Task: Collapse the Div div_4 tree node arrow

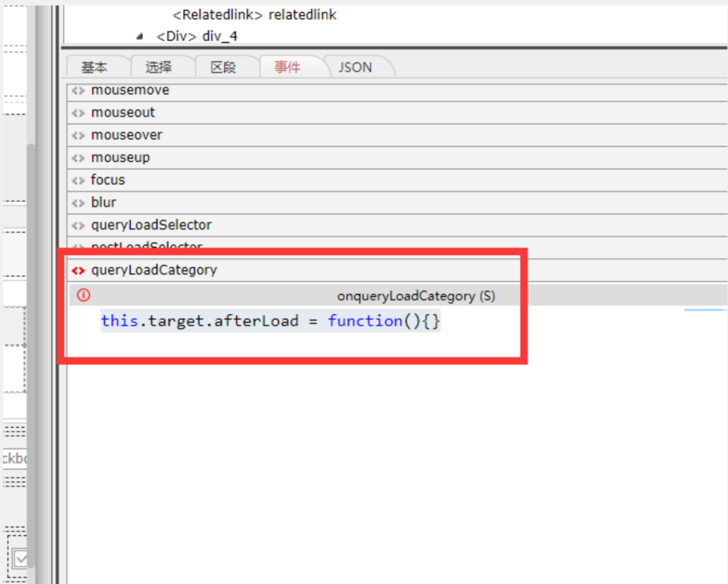Action: click(x=140, y=36)
